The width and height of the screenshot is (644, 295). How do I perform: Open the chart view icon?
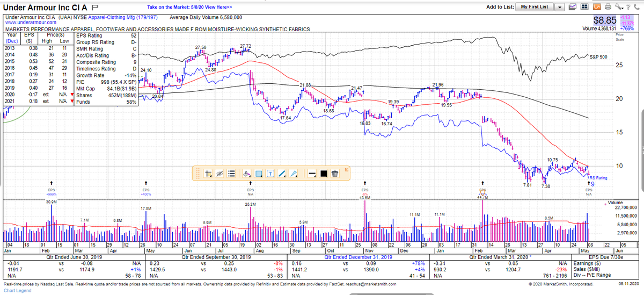[573, 7]
